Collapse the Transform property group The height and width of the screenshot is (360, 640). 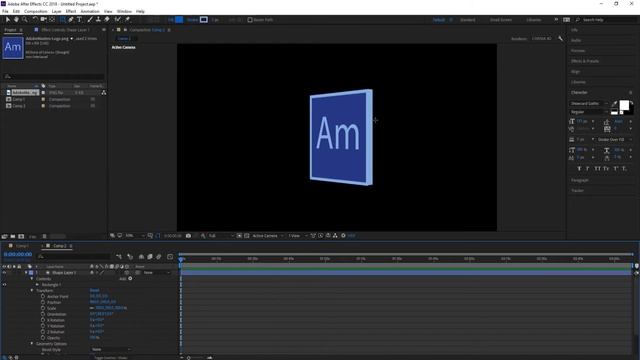click(32, 291)
